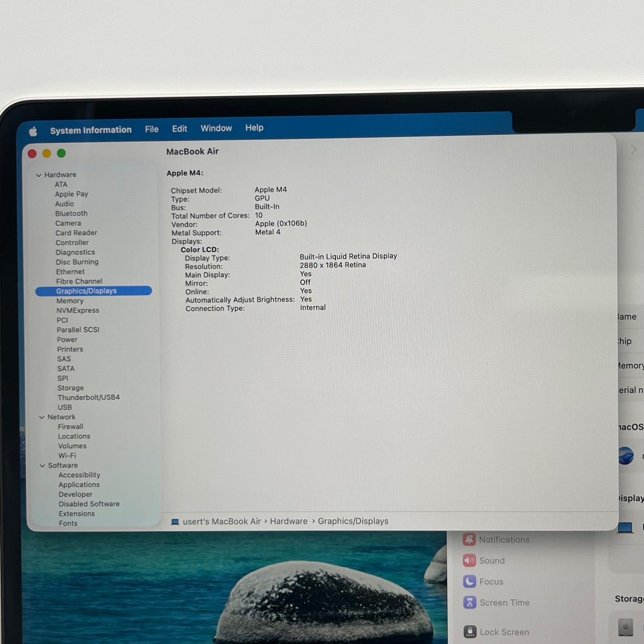Viewport: 644px width, 644px height.
Task: Open the Window menu
Action: point(216,128)
